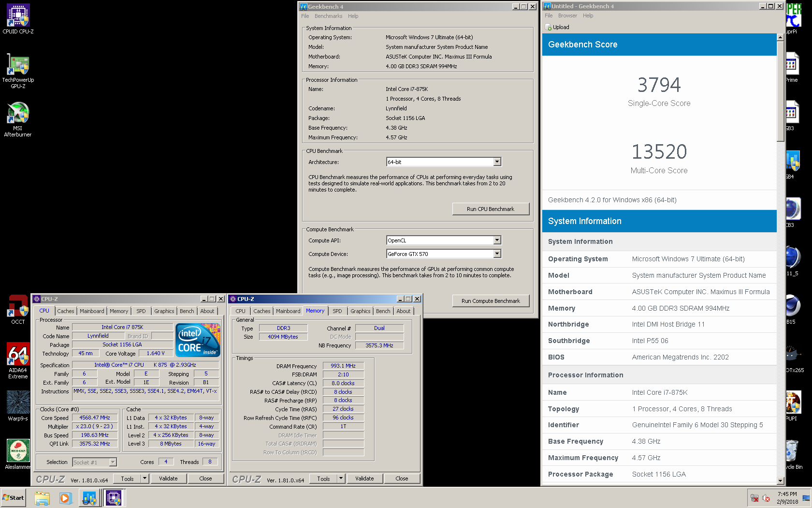The width and height of the screenshot is (812, 508).
Task: Click the show desktop tray icon
Action: click(x=806, y=498)
